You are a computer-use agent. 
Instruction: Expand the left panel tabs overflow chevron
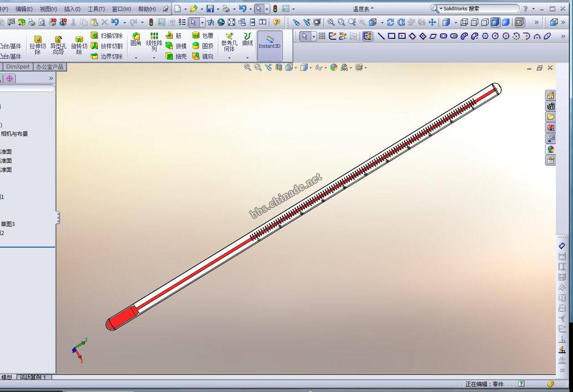[x=51, y=78]
